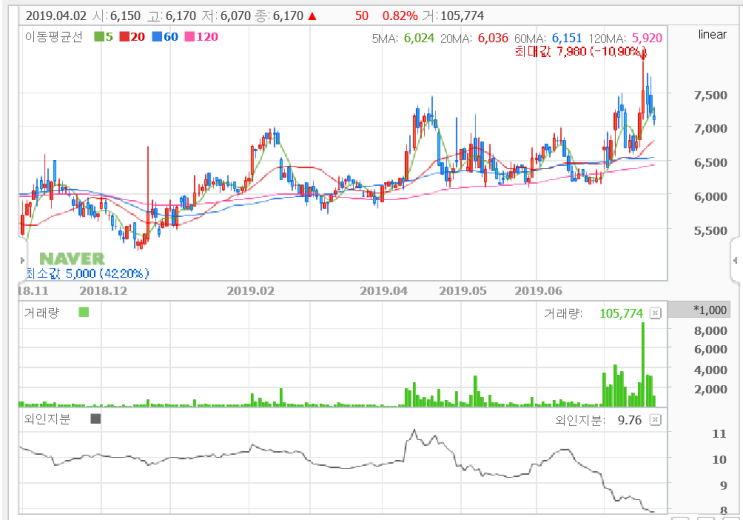Click the 0.82% change value
Viewport: 743px width, 520px height.
click(400, 16)
